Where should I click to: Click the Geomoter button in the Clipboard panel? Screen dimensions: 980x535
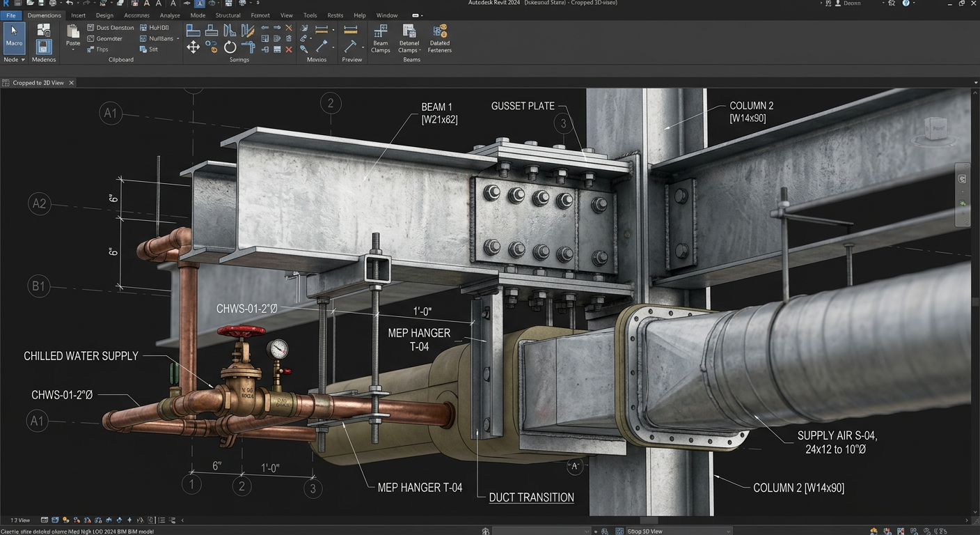106,38
